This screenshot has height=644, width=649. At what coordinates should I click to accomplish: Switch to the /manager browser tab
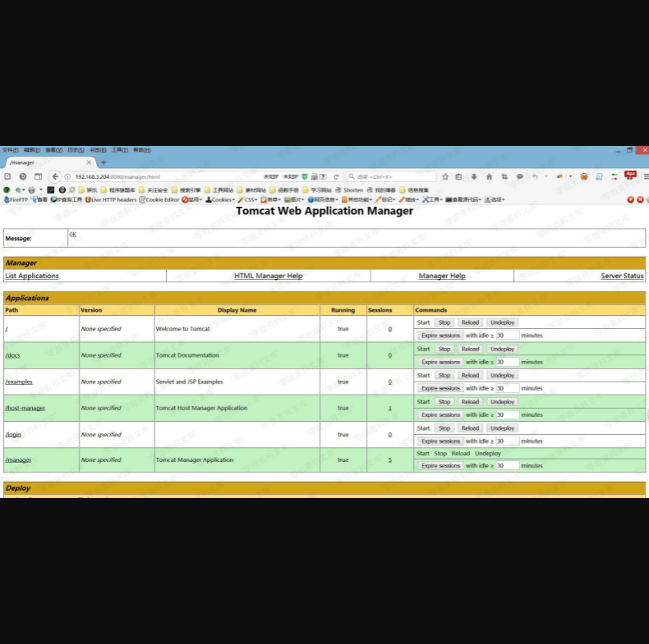(44, 162)
